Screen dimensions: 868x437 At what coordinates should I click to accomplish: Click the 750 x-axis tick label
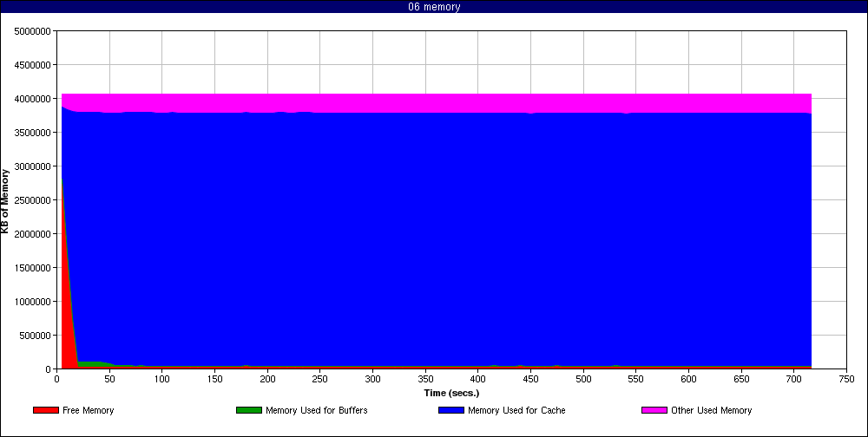coord(846,380)
